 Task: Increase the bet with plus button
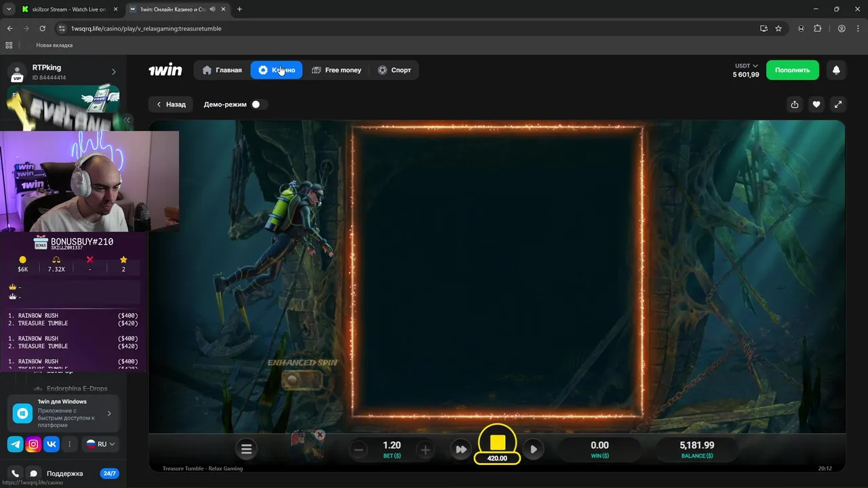tap(425, 449)
